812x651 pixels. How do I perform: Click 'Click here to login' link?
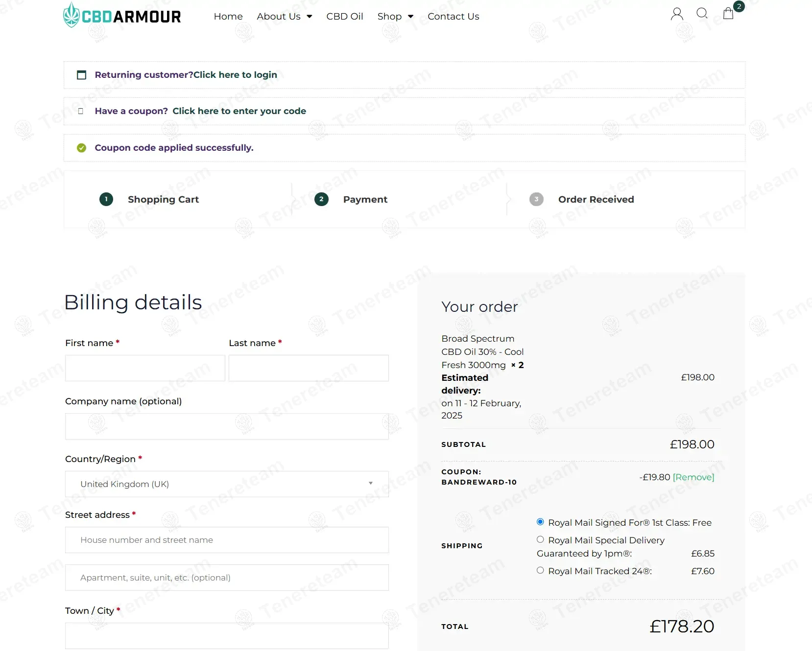pos(235,75)
